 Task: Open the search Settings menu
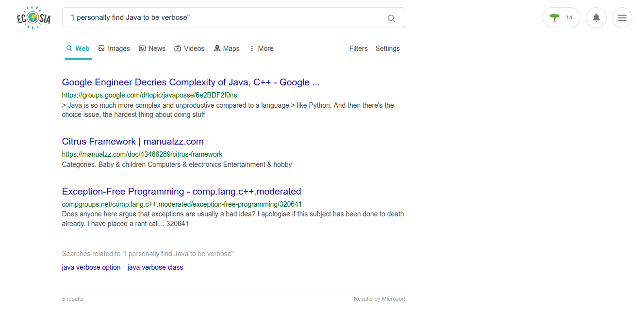click(x=387, y=49)
